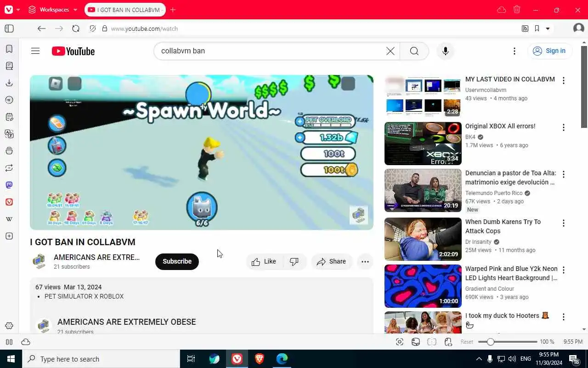Open sync status cloud in status bar
This screenshot has height=368, width=588.
tap(26, 342)
